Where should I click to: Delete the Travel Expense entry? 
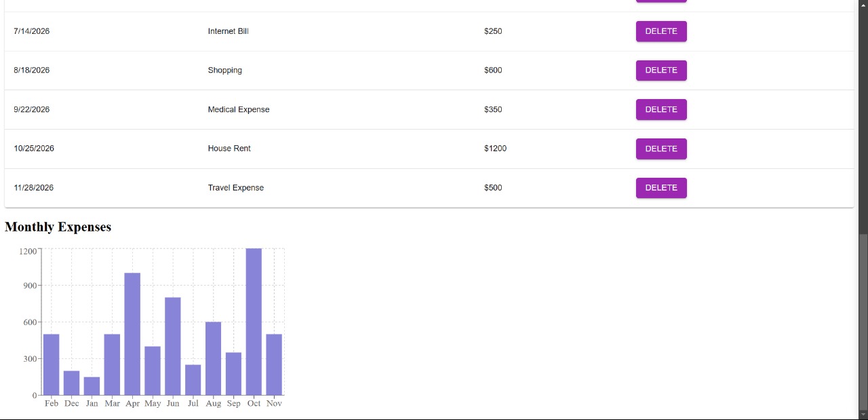point(661,188)
